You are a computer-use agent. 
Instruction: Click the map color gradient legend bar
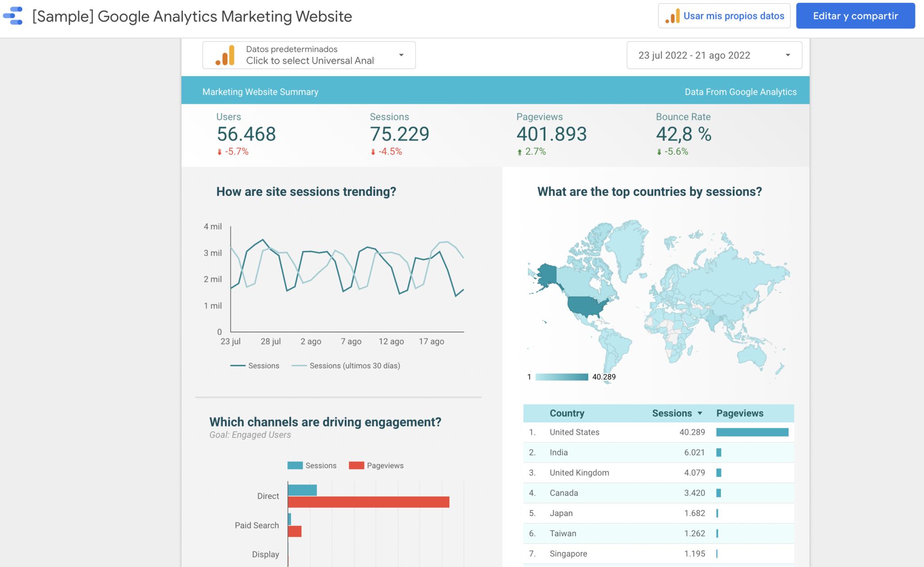pyautogui.click(x=561, y=377)
